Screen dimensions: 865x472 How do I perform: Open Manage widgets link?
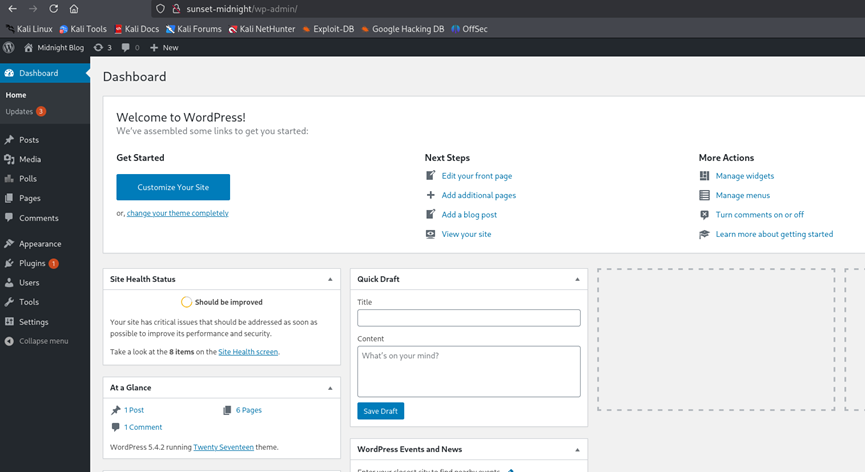pos(745,175)
